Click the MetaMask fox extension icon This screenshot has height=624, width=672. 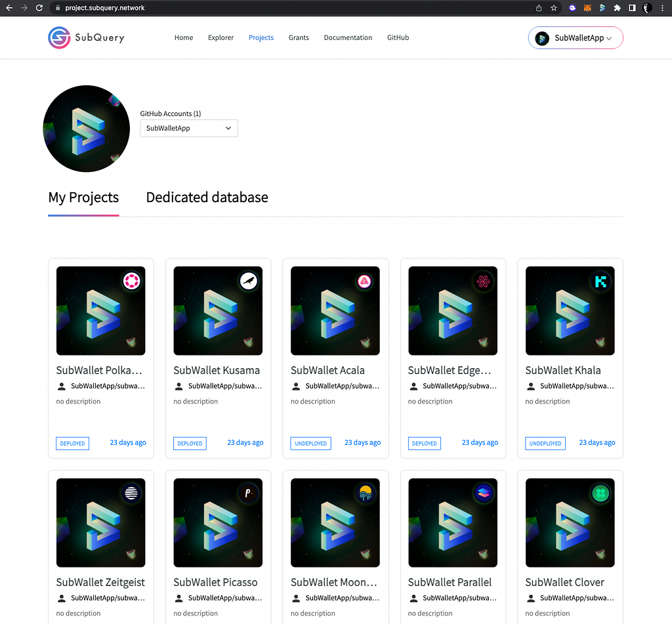tap(587, 8)
